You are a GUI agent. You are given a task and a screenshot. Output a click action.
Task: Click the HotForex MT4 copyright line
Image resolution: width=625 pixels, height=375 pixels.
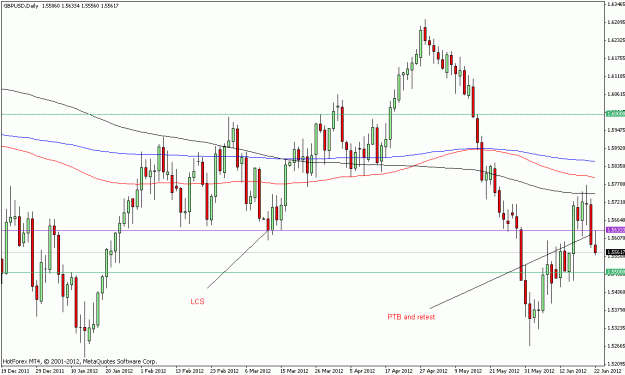tap(80, 361)
